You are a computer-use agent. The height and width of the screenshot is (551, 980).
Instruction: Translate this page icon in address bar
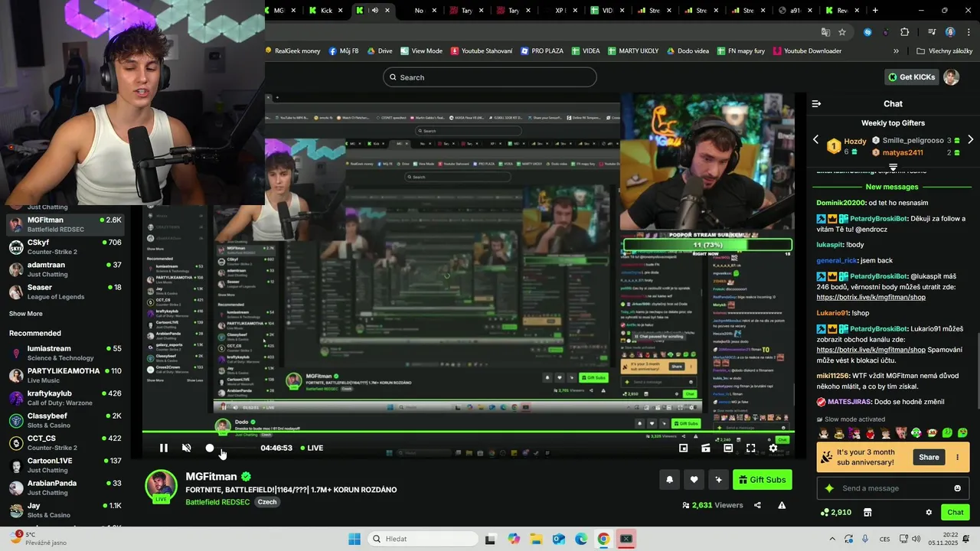(825, 32)
